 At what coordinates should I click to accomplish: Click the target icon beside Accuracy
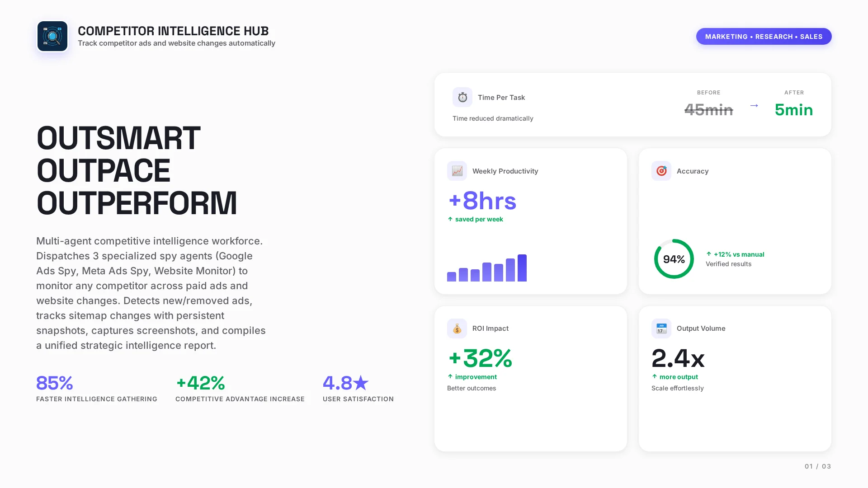click(x=661, y=171)
